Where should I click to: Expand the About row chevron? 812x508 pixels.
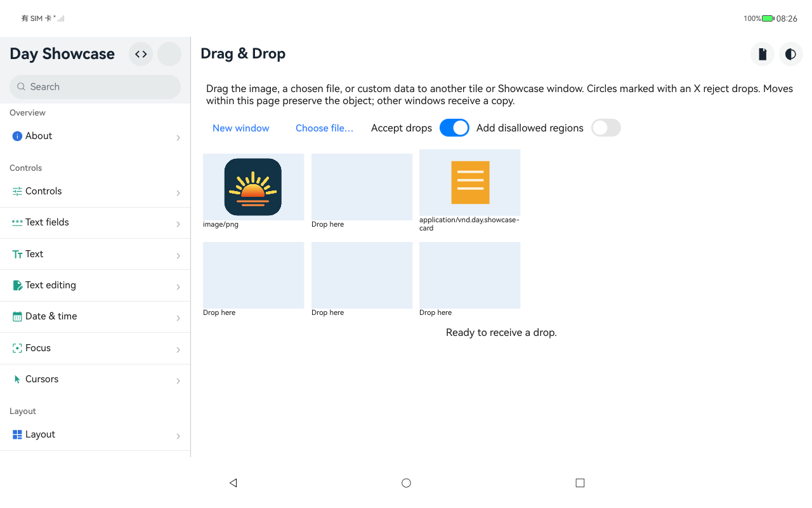[178, 137]
